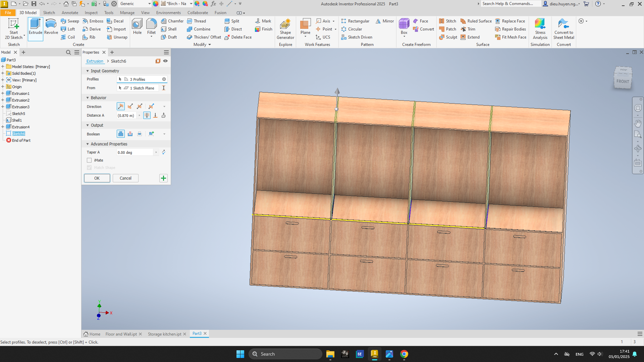Select the Rib tool

coord(89,37)
